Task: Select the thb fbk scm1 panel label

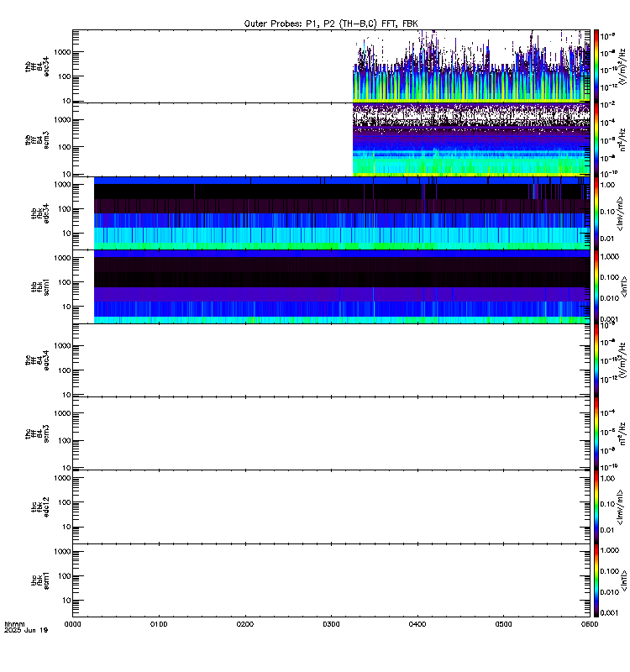Action: click(x=40, y=286)
